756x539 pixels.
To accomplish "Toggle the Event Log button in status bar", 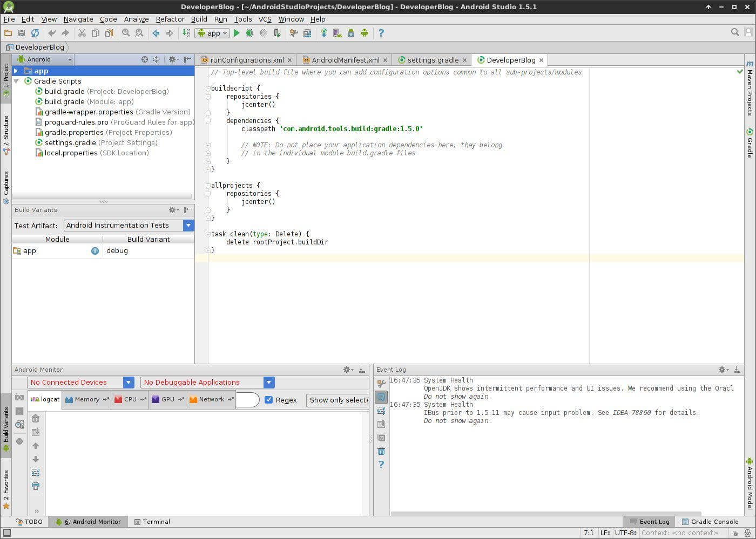I will [649, 522].
